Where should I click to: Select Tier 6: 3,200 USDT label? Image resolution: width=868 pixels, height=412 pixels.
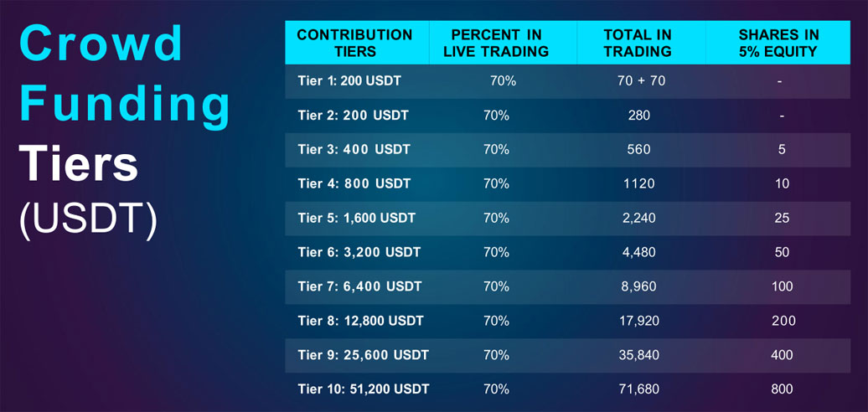coord(359,252)
